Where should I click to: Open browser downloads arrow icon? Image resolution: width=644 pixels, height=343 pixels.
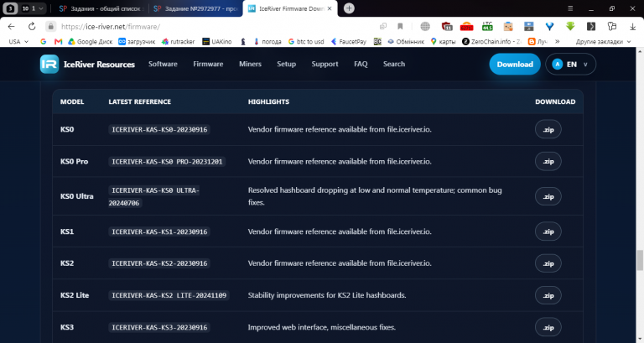[632, 26]
